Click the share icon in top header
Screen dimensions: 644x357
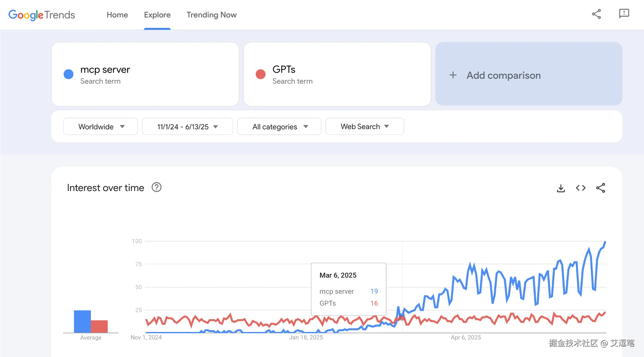596,14
